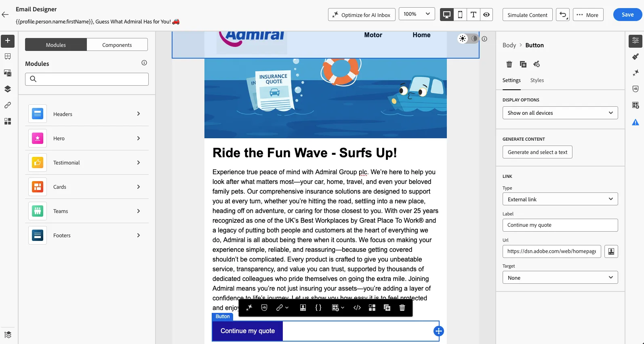644x344 pixels.
Task: Switch to desktop preview mode
Action: pos(446,15)
